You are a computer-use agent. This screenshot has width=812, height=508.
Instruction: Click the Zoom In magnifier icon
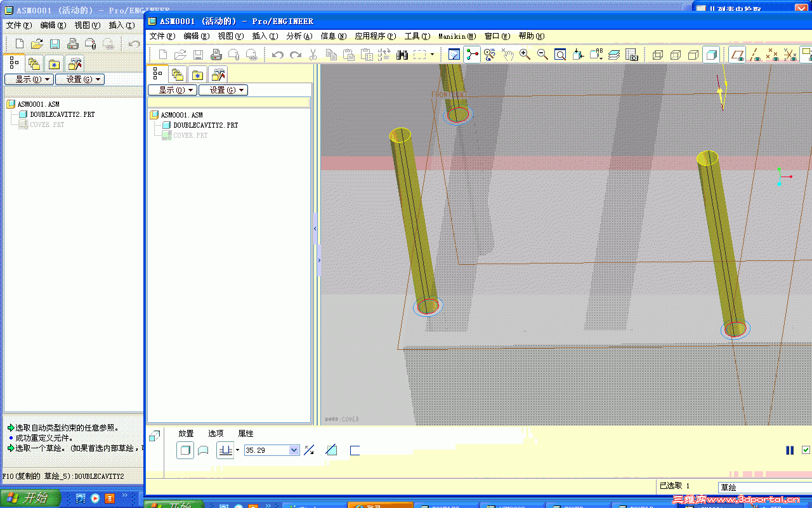[525, 55]
